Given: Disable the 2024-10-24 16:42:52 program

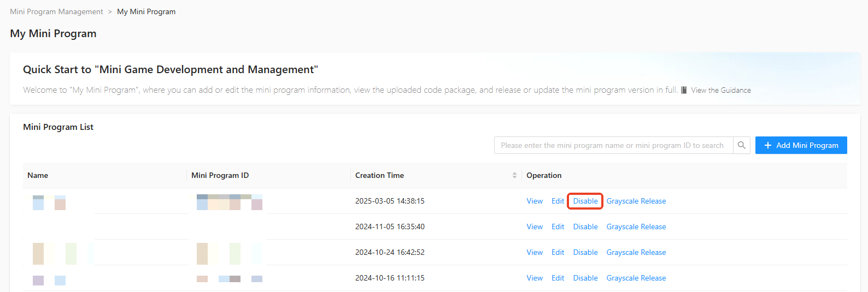Looking at the screenshot, I should [x=585, y=252].
